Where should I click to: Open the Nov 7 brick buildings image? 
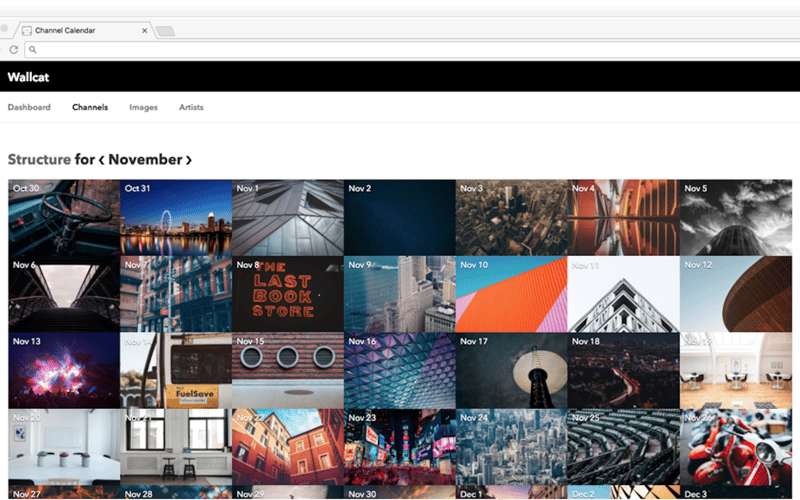[x=176, y=294]
